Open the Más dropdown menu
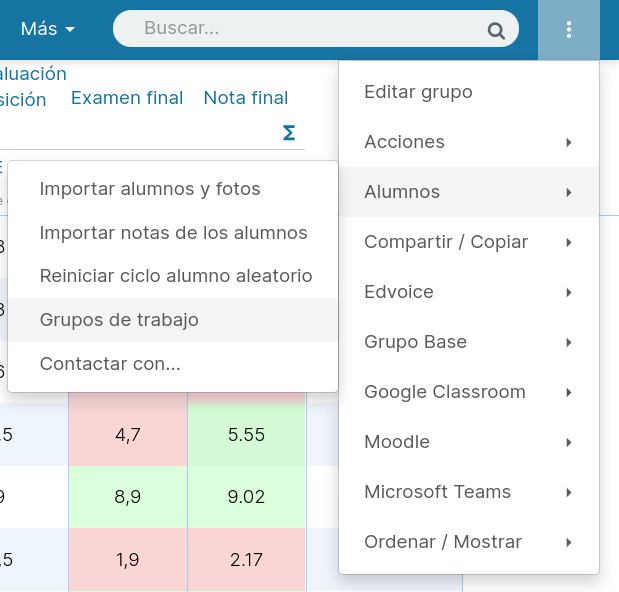This screenshot has width=619, height=592. point(48,29)
